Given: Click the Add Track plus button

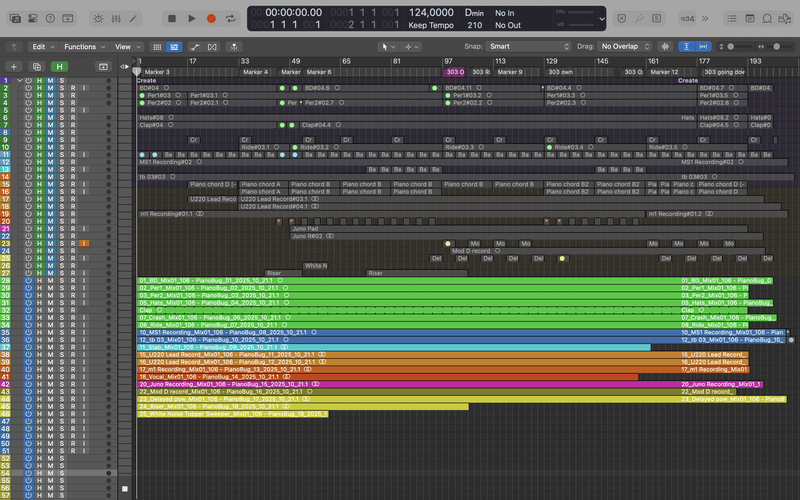Looking at the screenshot, I should (x=13, y=66).
